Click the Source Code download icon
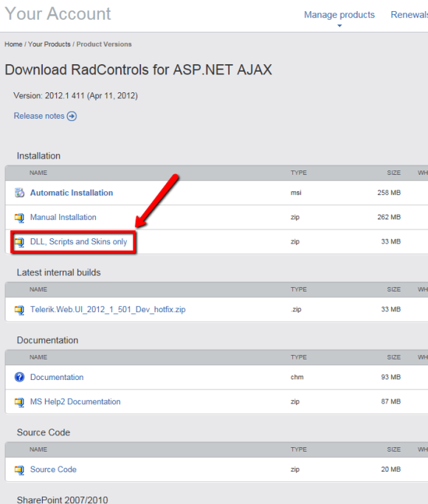428x504 pixels. coord(20,470)
